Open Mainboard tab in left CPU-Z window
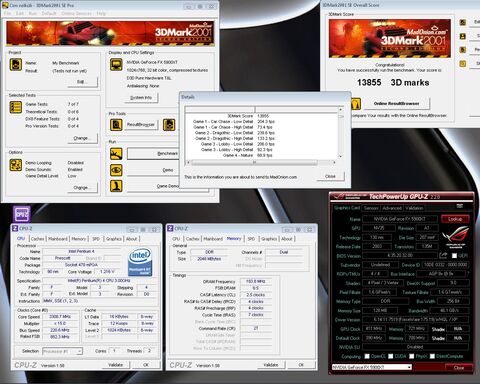 click(58, 239)
